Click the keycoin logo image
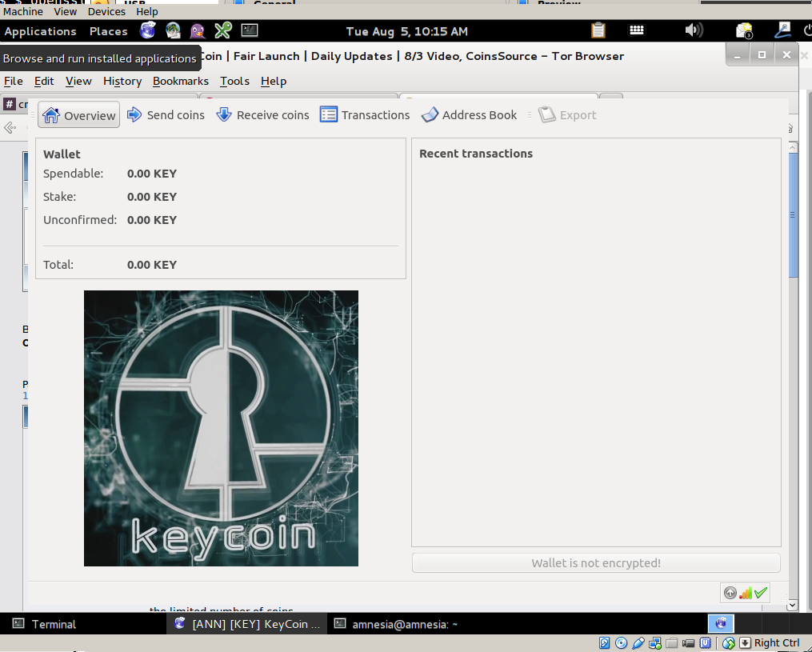The width and height of the screenshot is (812, 652). click(221, 428)
